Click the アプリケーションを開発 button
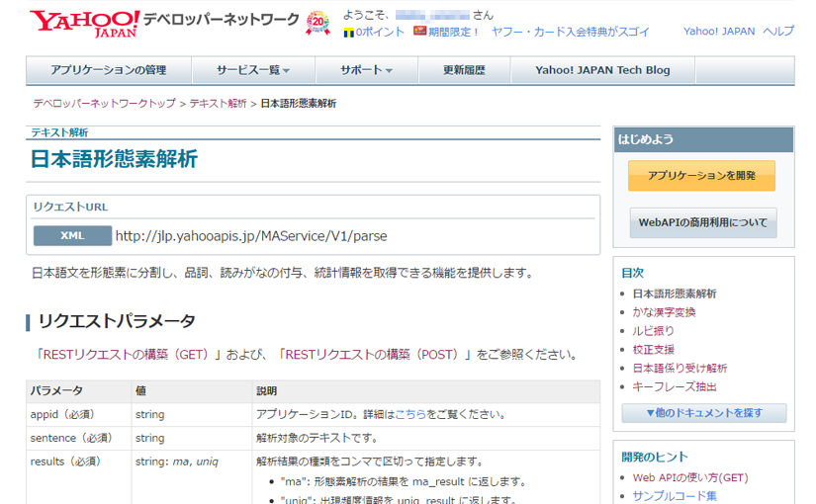Viewport: 816px width, 504px height. pyautogui.click(x=701, y=176)
